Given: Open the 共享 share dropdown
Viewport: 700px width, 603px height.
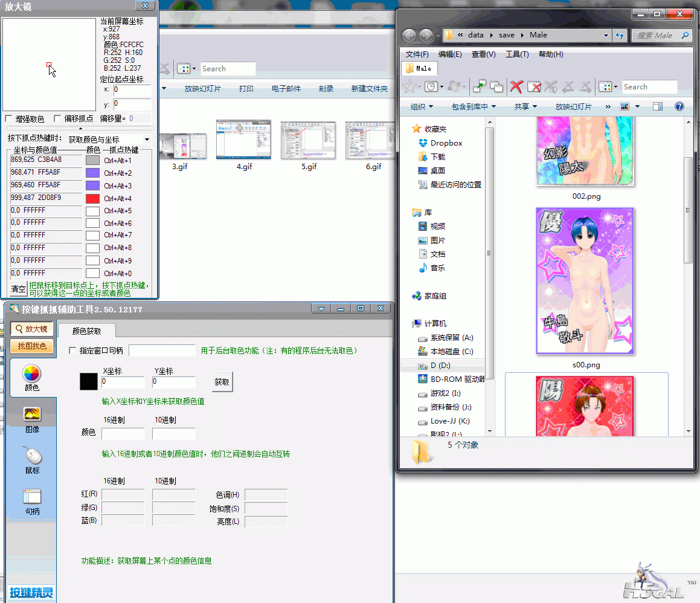Looking at the screenshot, I should pos(525,106).
